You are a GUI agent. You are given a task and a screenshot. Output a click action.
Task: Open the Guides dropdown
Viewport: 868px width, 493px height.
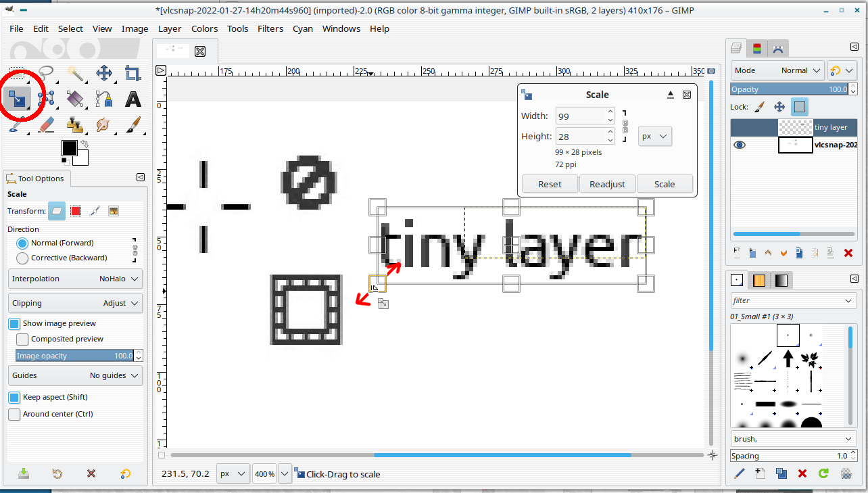(x=76, y=375)
